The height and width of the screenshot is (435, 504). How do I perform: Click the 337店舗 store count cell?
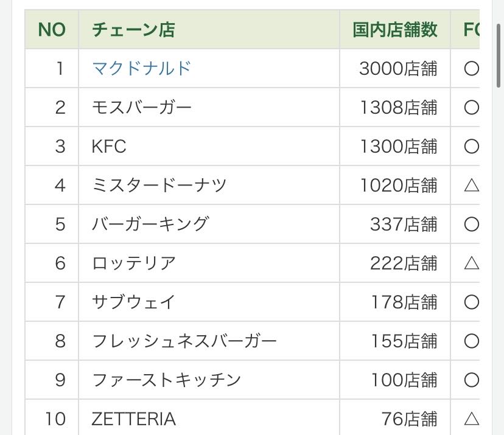pos(404,224)
